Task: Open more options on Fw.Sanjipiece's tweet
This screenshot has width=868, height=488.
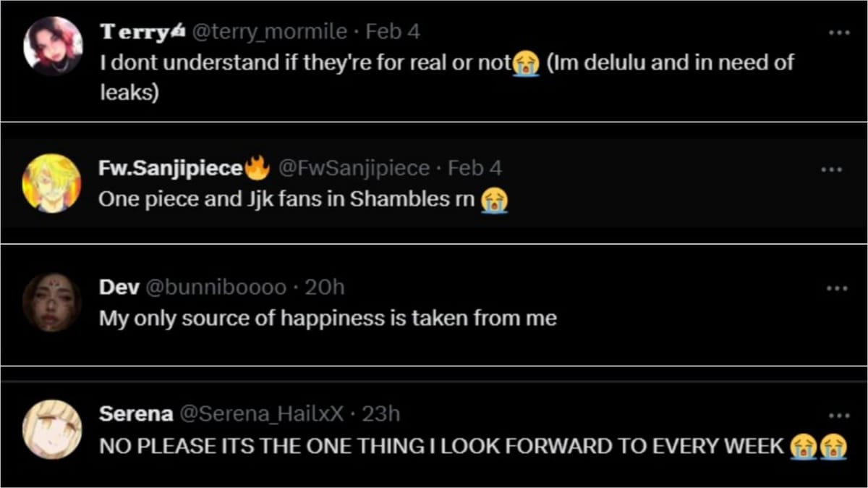Action: tap(832, 169)
